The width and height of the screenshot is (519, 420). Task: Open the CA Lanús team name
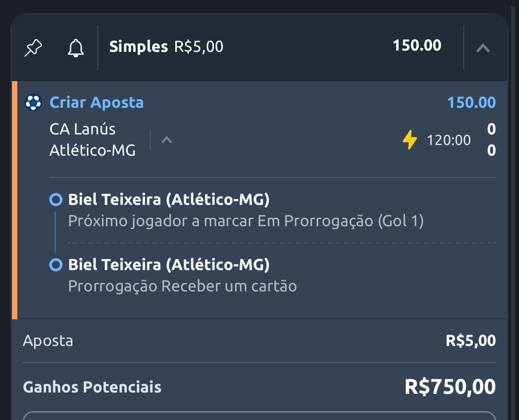83,129
